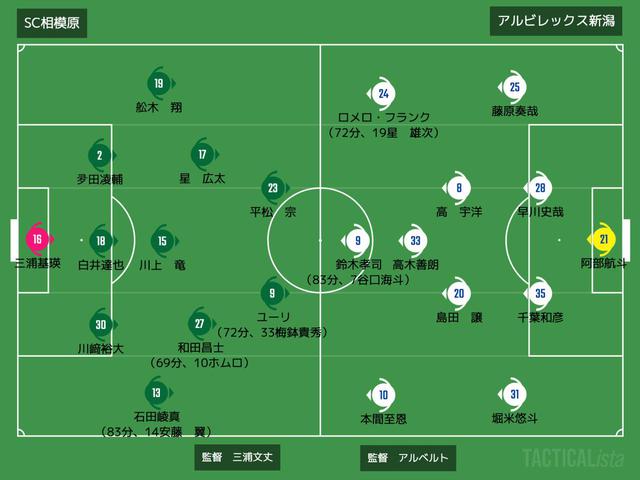
Task: Select the pink goalkeeper marker number 16
Action: coord(38,239)
